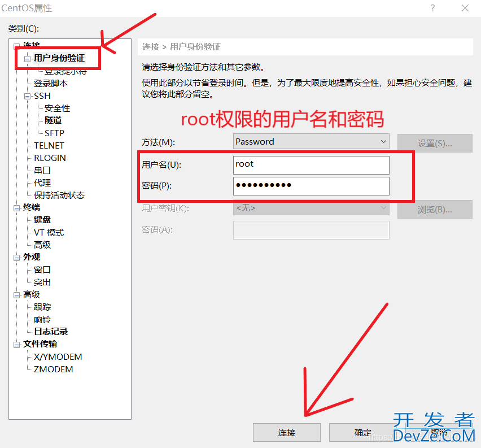
Task: Open 日志记录 settings
Action: (51, 332)
